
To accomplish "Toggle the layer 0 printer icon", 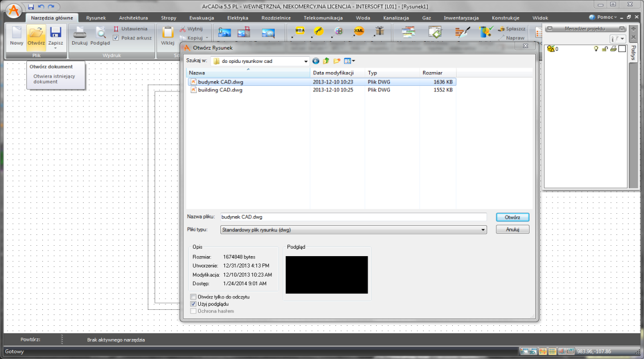I will [613, 49].
